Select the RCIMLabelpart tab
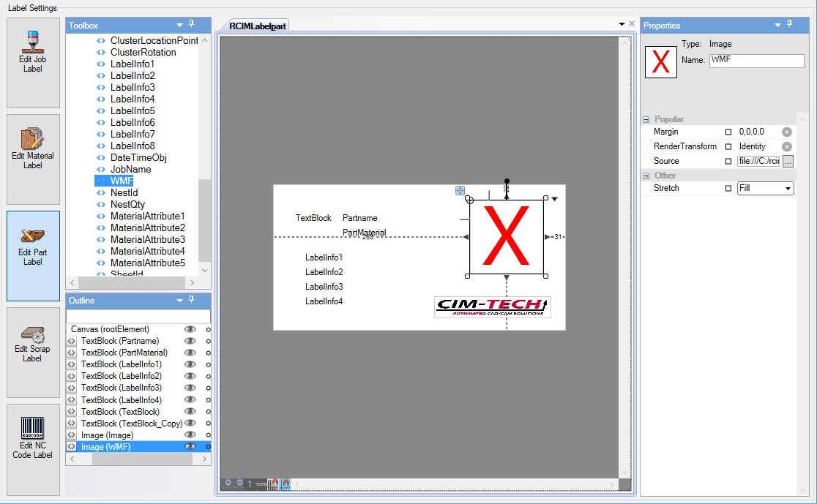Image resolution: width=817 pixels, height=504 pixels. point(258,26)
